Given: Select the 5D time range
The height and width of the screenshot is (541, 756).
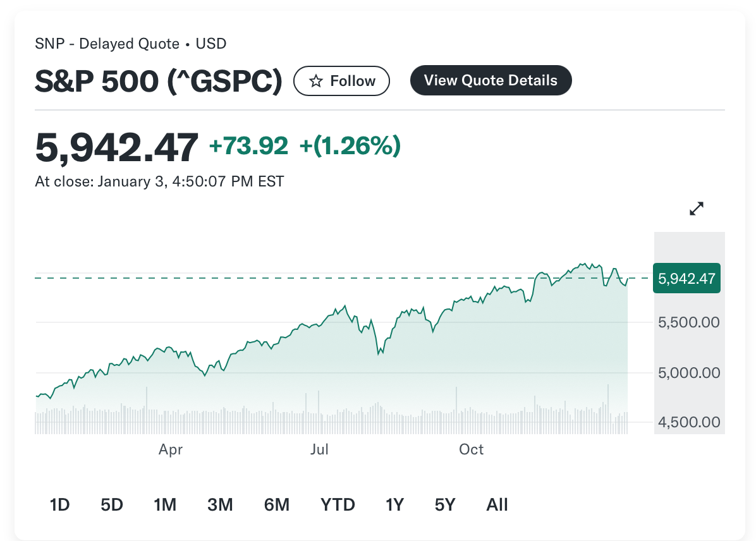Looking at the screenshot, I should pos(112,504).
